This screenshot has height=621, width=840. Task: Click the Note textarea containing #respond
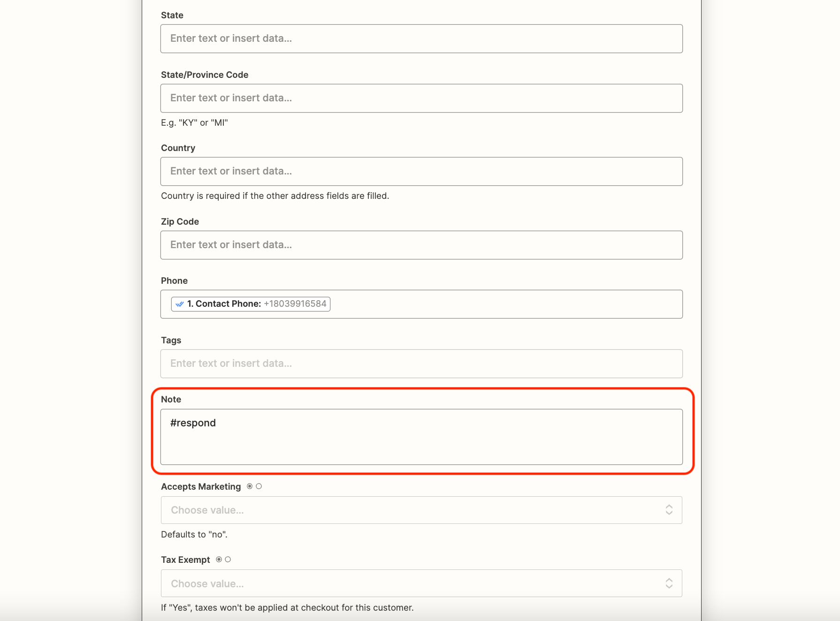point(421,437)
